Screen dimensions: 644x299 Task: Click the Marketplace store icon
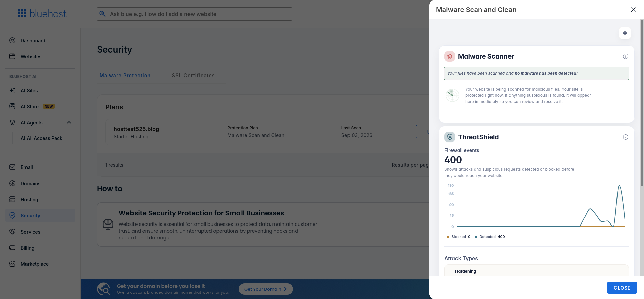[12, 264]
